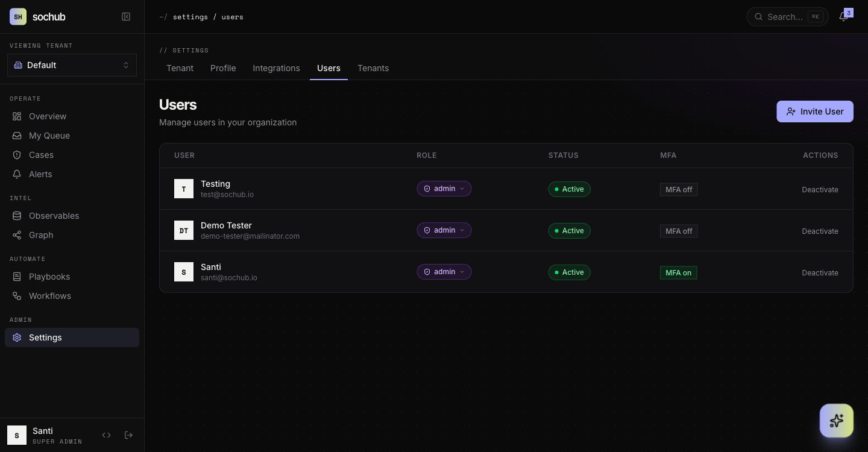868x452 pixels.
Task: Open Playbooks from the sidebar
Action: (72, 277)
